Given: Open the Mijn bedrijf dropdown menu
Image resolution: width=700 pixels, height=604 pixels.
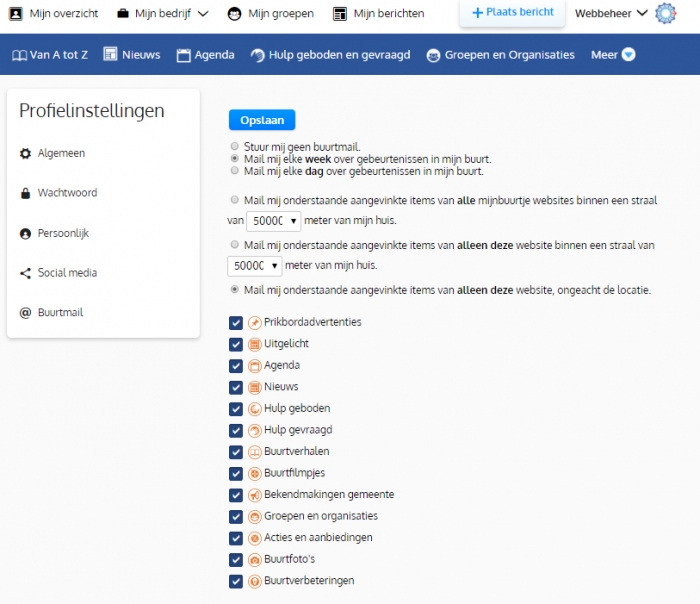Looking at the screenshot, I should 162,14.
